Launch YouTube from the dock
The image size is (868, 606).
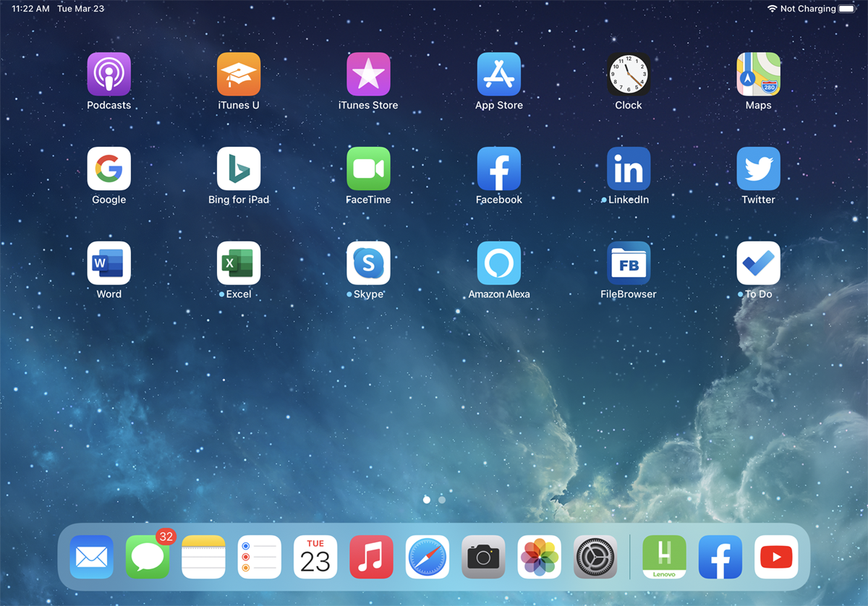tap(777, 557)
